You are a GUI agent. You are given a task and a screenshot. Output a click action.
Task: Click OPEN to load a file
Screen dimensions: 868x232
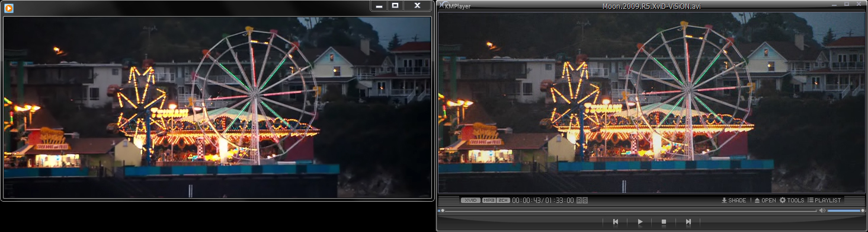tap(765, 201)
